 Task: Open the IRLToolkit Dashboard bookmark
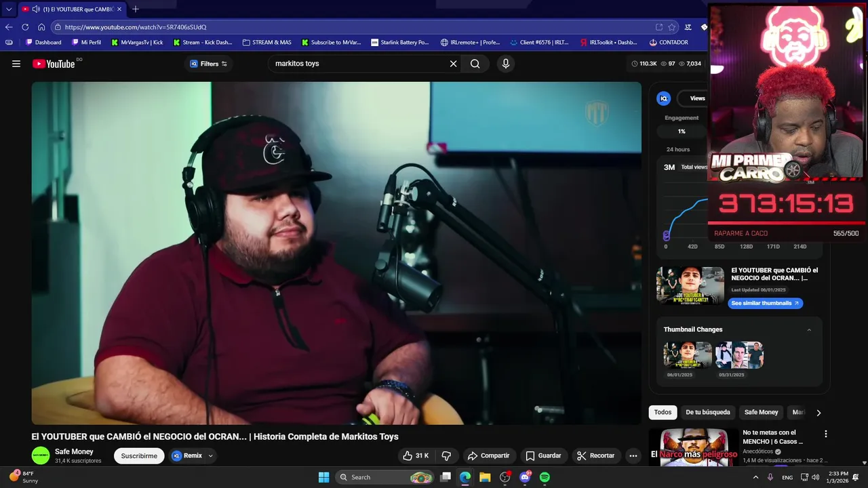coord(608,42)
